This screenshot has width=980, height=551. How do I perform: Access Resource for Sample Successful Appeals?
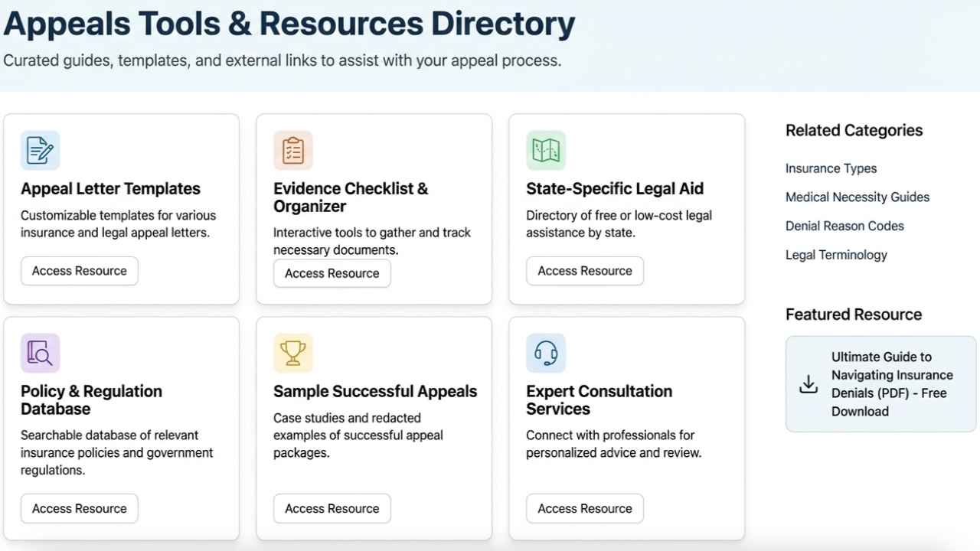point(332,508)
